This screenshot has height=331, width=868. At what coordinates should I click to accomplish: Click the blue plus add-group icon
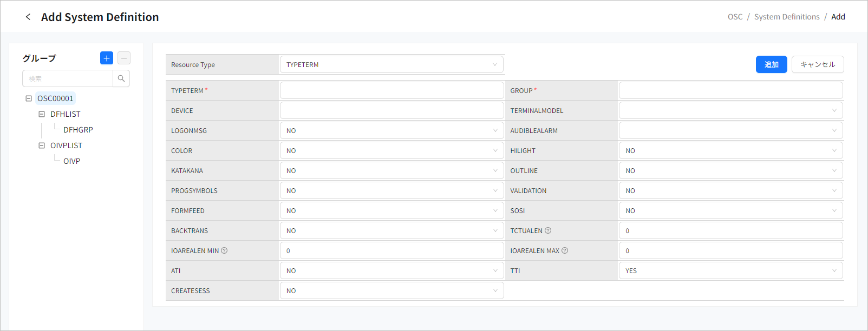point(107,58)
